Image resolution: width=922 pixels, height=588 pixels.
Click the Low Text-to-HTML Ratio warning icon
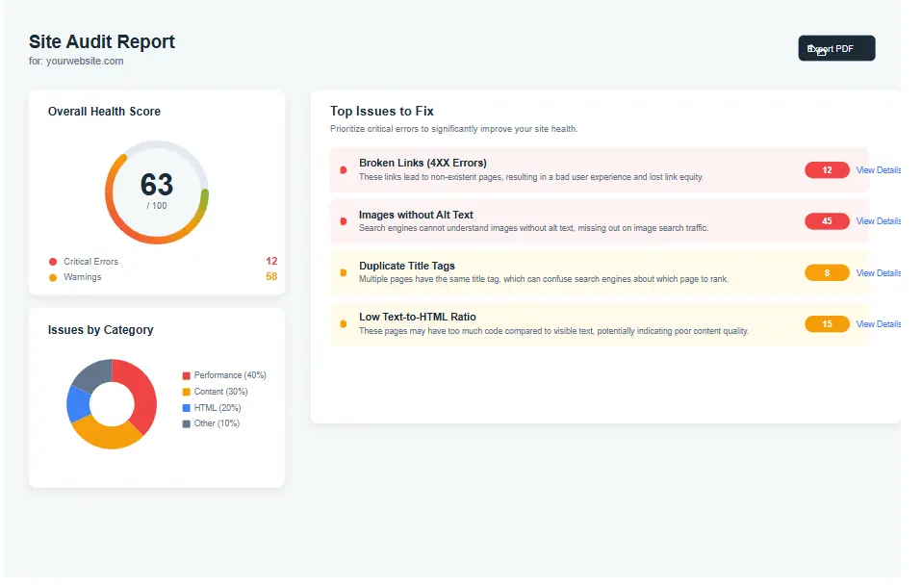pyautogui.click(x=344, y=323)
